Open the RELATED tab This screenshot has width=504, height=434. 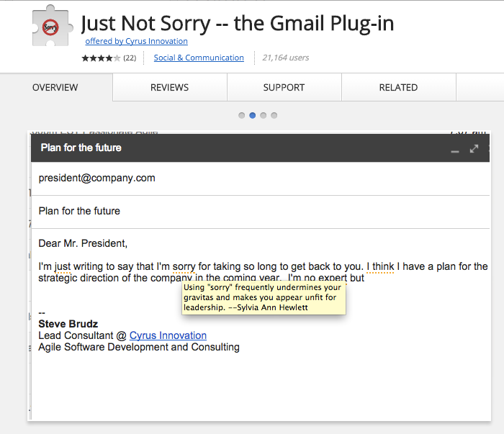[x=399, y=87]
